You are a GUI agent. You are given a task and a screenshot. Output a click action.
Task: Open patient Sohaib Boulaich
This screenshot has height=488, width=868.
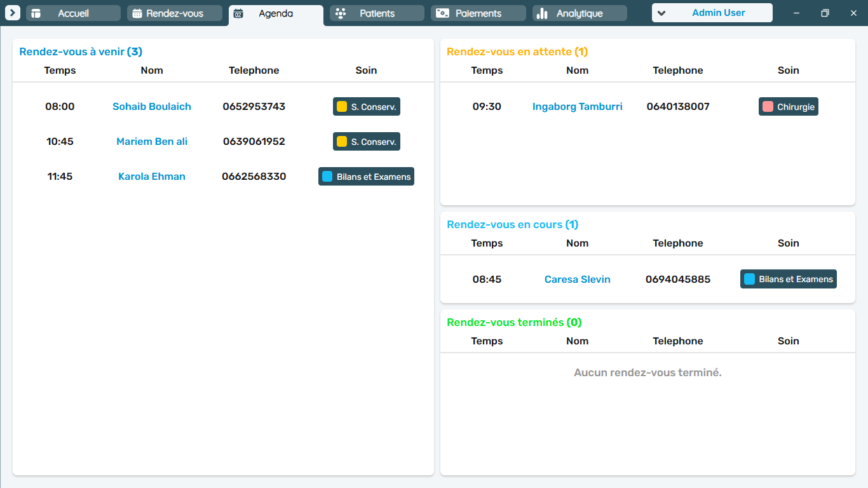(x=152, y=107)
